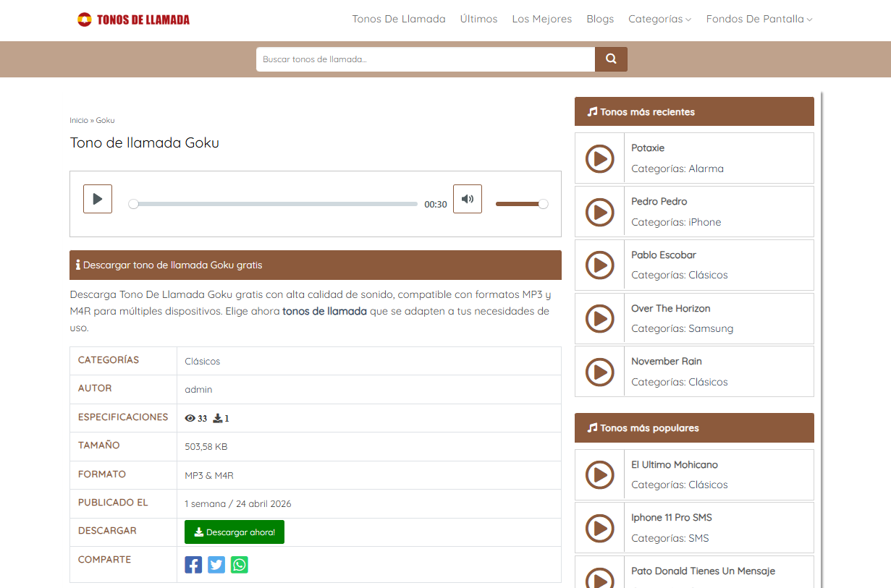Adjust the player volume slider
Screen dimensions: 891x588
pos(521,204)
